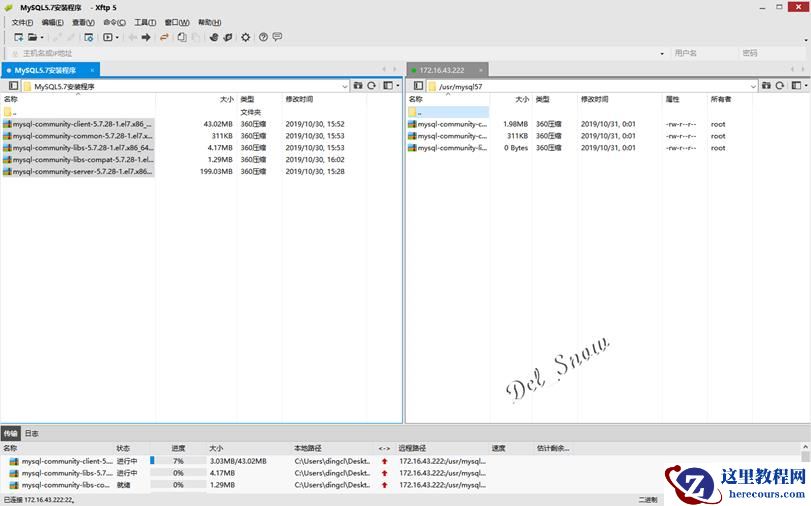811x506 pixels.
Task: Click the Open Session folder icon
Action: tap(32, 37)
